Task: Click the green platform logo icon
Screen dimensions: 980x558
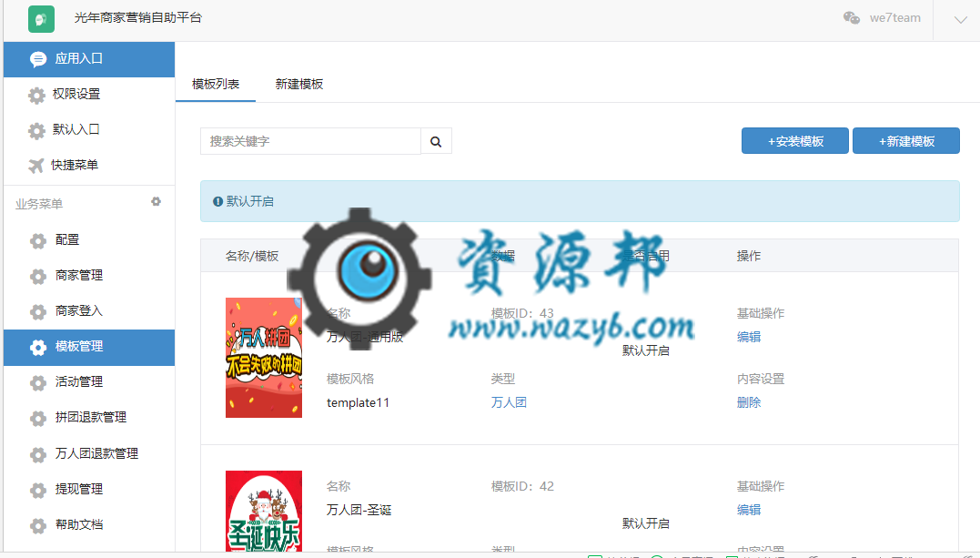Action: [x=41, y=19]
